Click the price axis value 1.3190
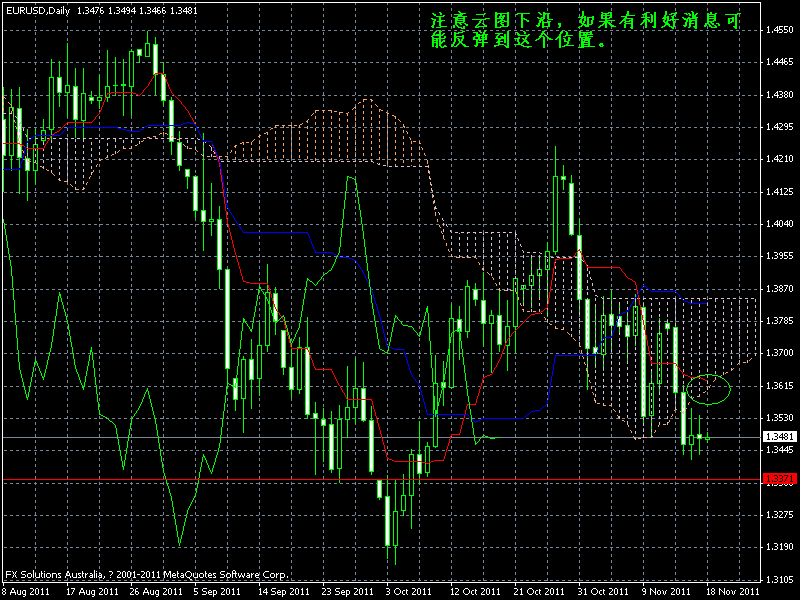Screen dimensions: 800x600 pyautogui.click(x=780, y=547)
